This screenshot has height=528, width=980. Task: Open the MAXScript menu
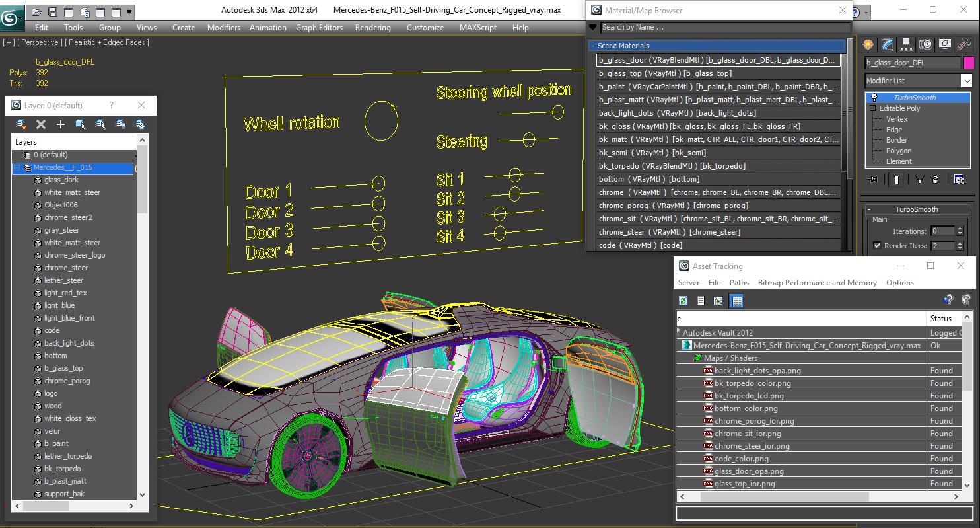(x=478, y=28)
